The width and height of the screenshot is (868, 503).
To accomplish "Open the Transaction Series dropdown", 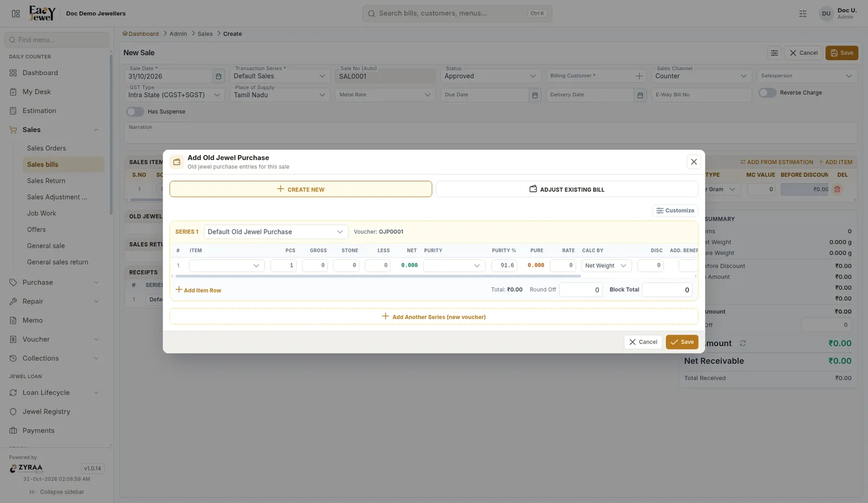I will pyautogui.click(x=279, y=76).
